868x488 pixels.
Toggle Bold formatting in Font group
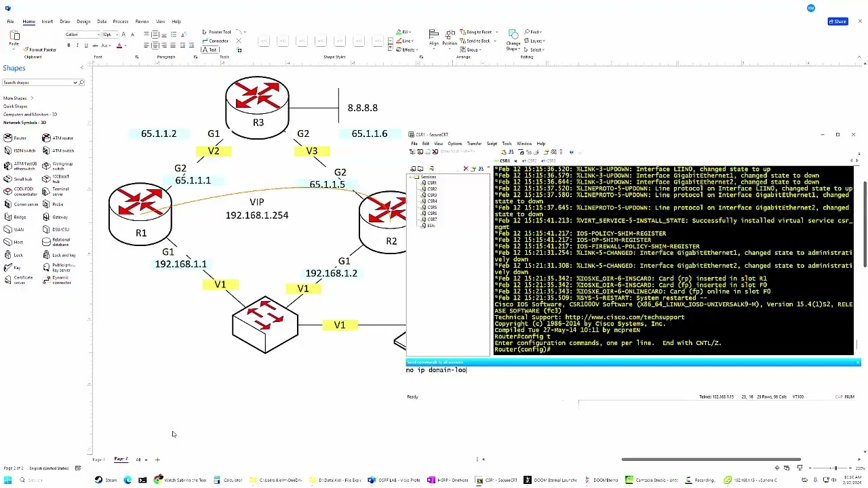pyautogui.click(x=68, y=45)
